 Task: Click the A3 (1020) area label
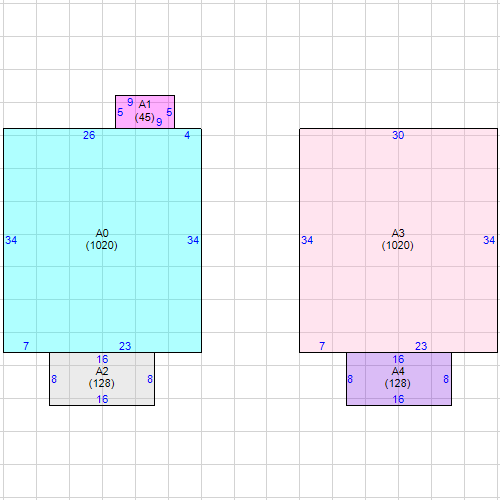click(x=398, y=239)
